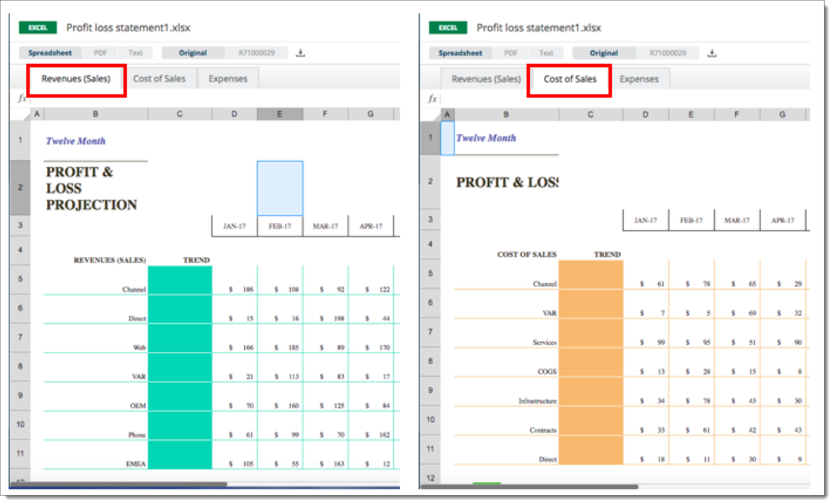Open Expenses sheet in right viewer

(639, 79)
